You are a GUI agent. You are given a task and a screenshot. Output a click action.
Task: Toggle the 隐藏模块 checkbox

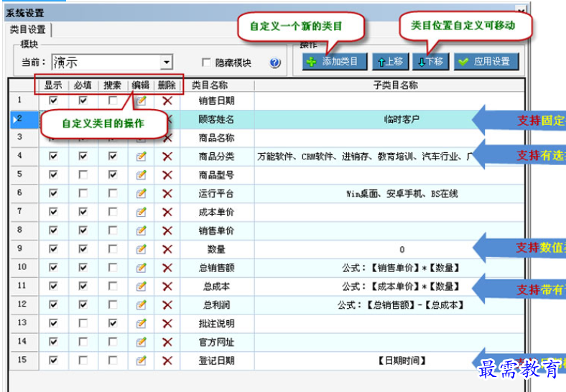pyautogui.click(x=206, y=62)
